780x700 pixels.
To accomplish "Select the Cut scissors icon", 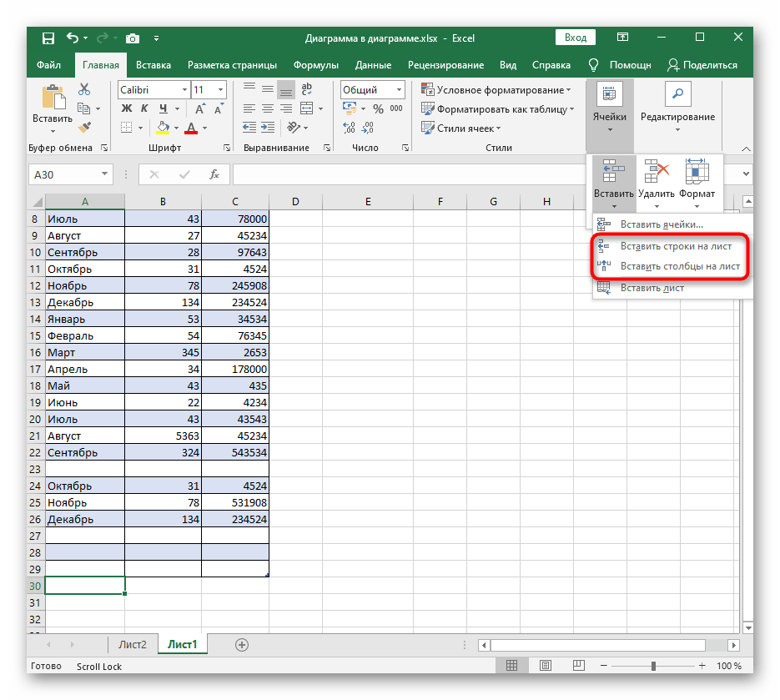I will (84, 89).
